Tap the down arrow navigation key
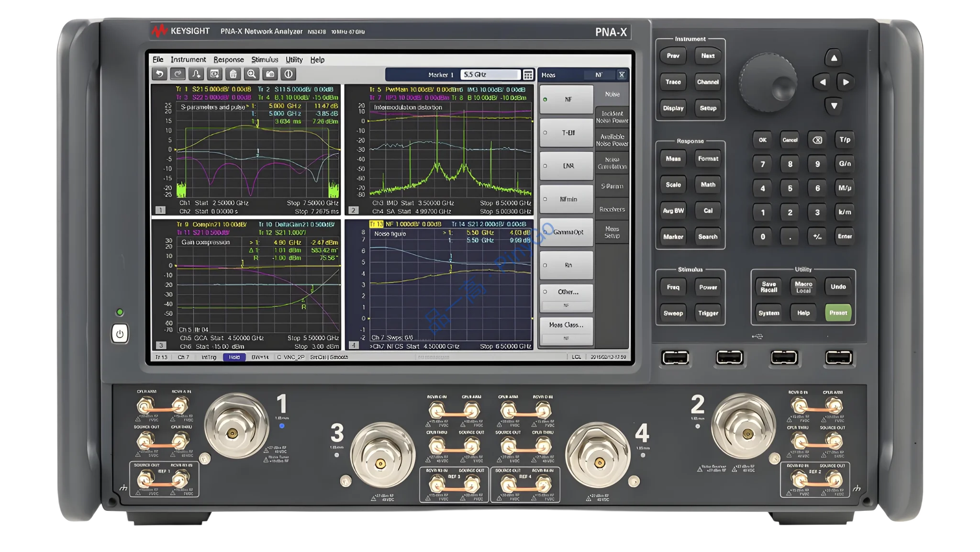980x552 pixels. pyautogui.click(x=834, y=106)
